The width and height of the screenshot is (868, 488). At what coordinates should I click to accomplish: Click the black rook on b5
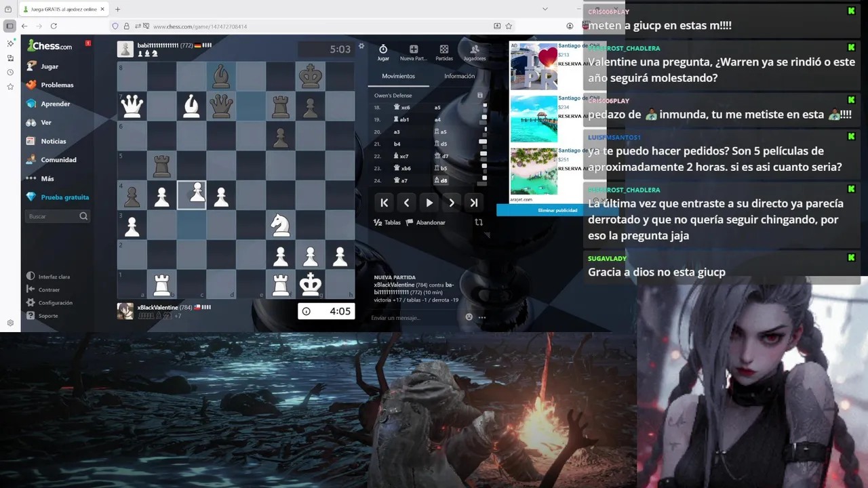pos(161,166)
